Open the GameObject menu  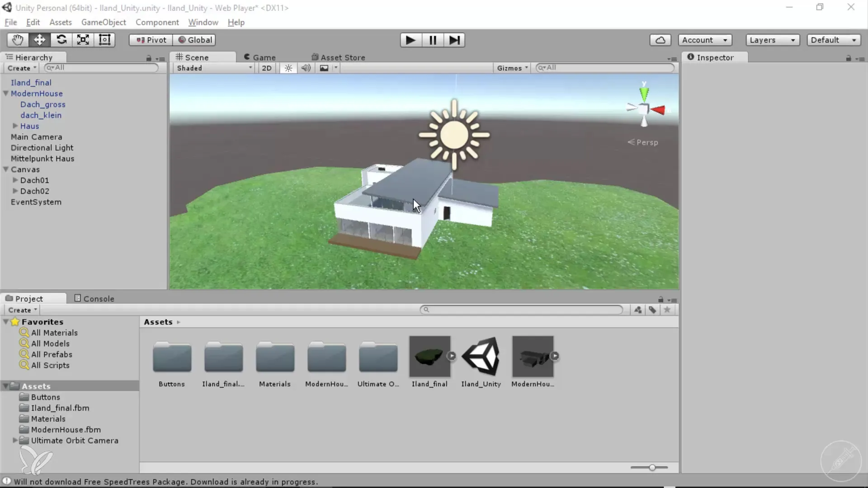tap(104, 22)
